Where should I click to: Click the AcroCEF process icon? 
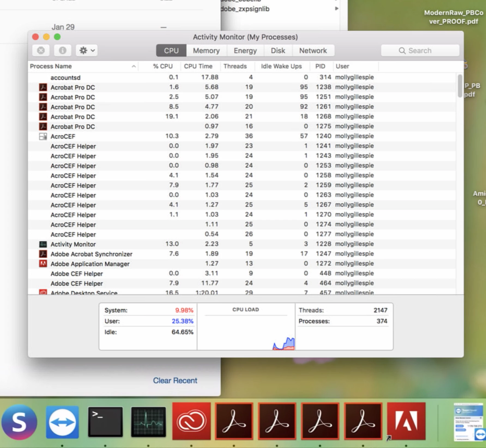click(43, 136)
